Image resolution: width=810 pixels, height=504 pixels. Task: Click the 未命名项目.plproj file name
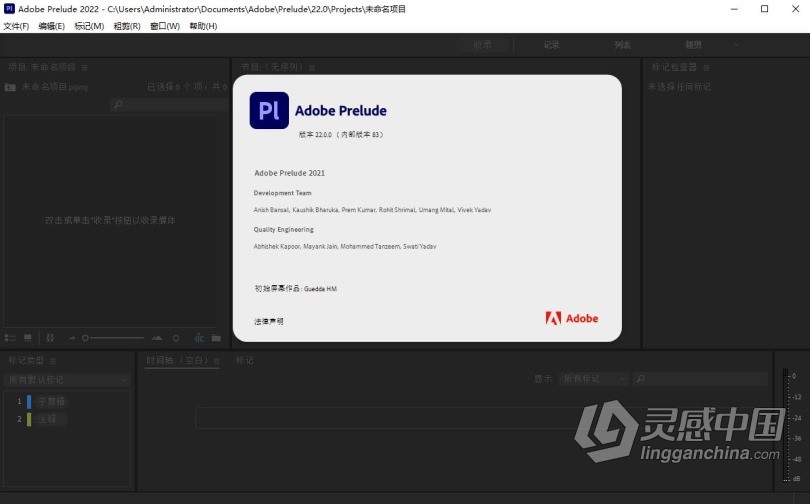pyautogui.click(x=55, y=87)
